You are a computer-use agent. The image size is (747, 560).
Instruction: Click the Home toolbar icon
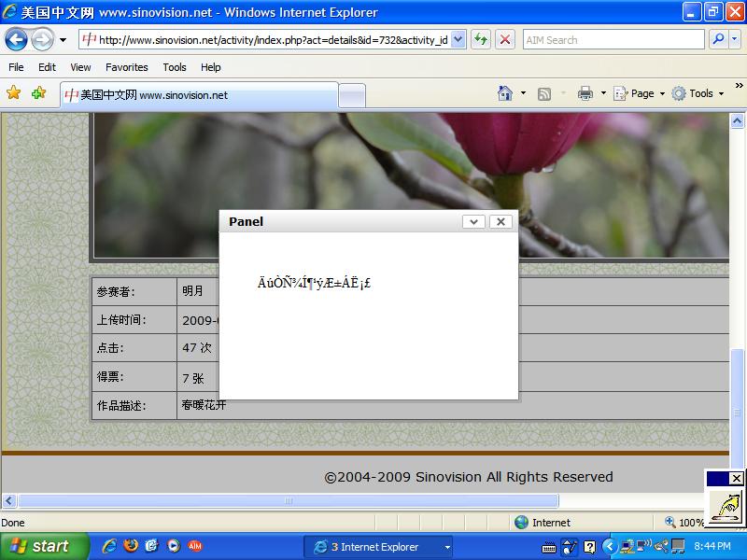tap(505, 93)
